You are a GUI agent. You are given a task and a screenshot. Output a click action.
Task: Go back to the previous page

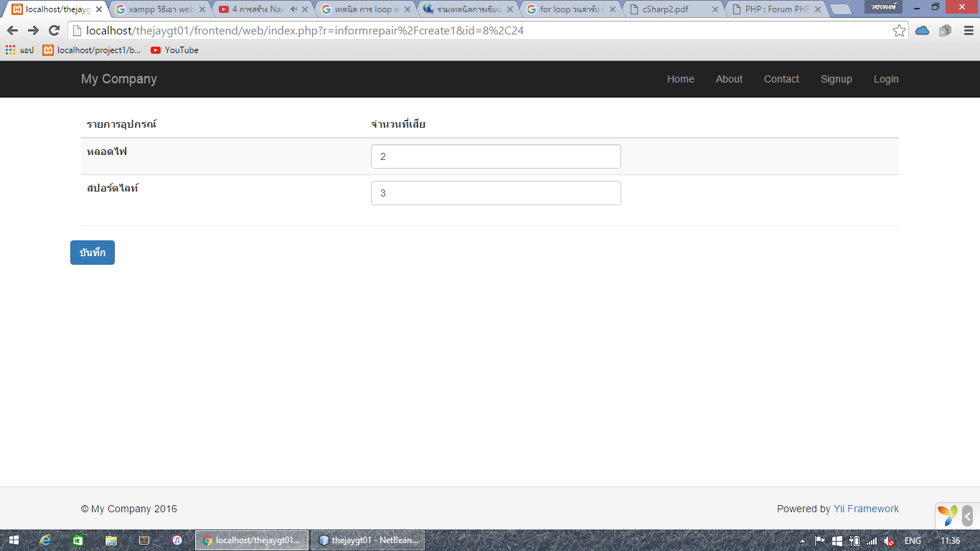[x=12, y=31]
